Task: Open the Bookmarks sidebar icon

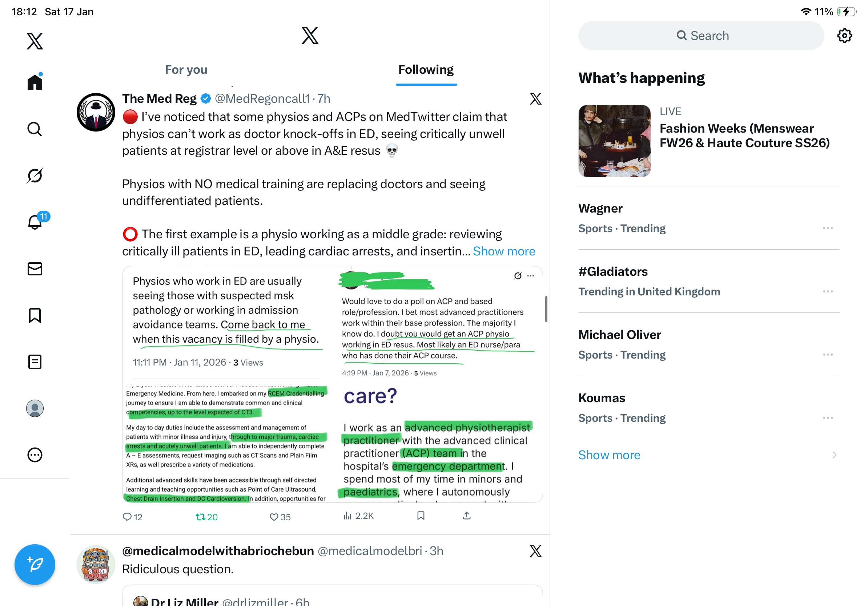Action: point(35,315)
